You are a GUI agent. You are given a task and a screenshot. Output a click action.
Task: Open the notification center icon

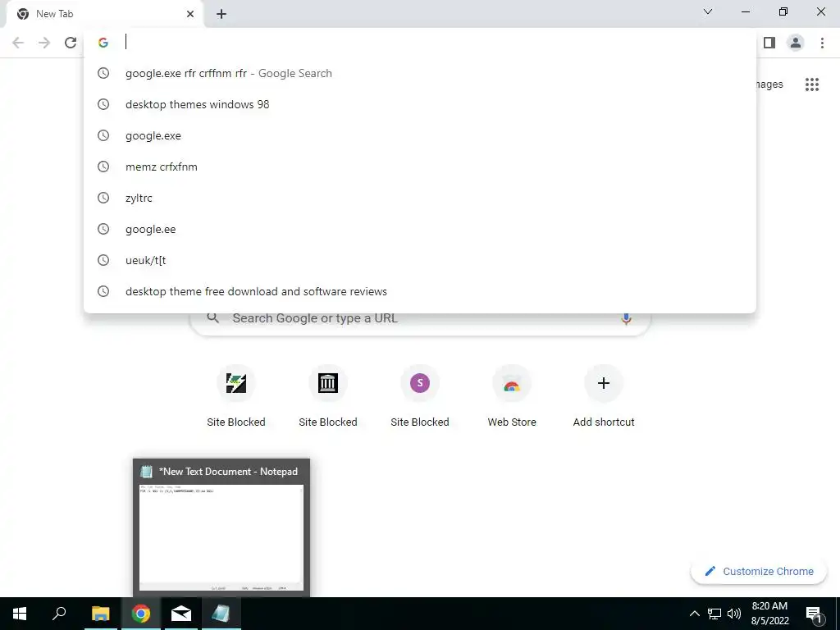pos(814,614)
